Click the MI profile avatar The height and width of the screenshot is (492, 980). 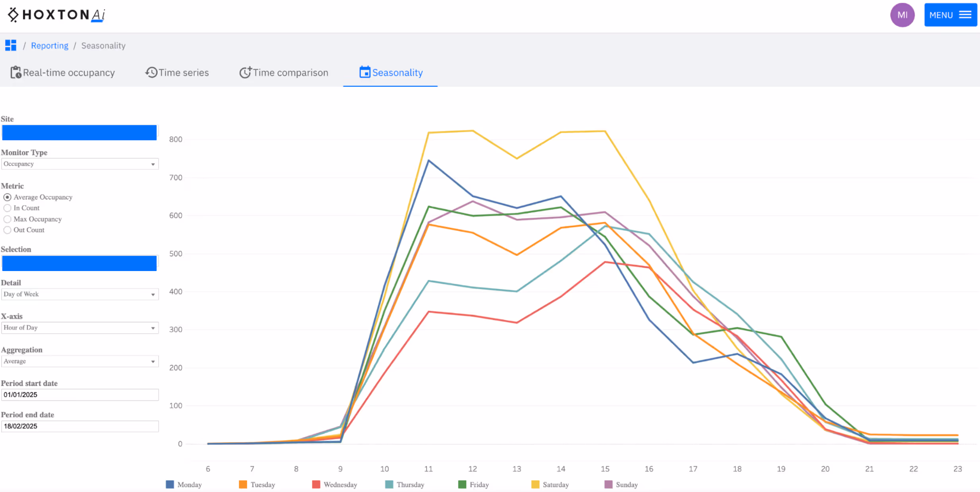(902, 15)
